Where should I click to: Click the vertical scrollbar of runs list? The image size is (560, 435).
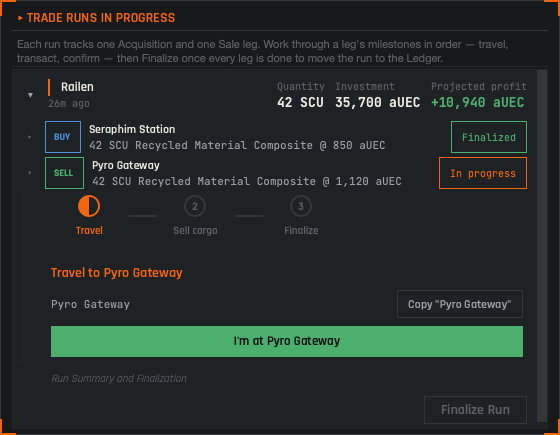[542, 246]
